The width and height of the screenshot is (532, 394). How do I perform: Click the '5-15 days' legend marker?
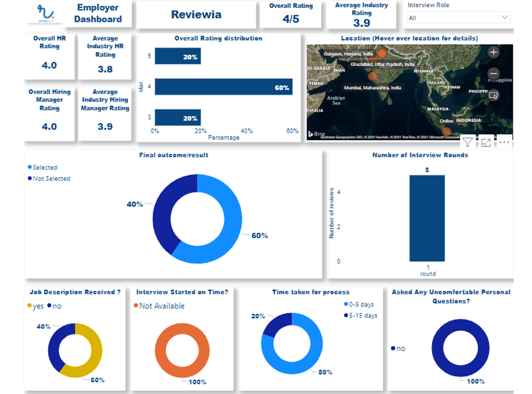346,315
